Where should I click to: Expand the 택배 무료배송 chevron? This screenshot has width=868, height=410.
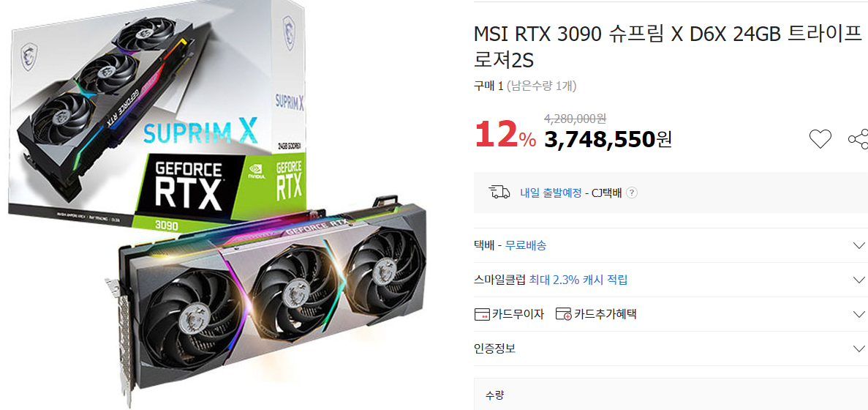[858, 245]
